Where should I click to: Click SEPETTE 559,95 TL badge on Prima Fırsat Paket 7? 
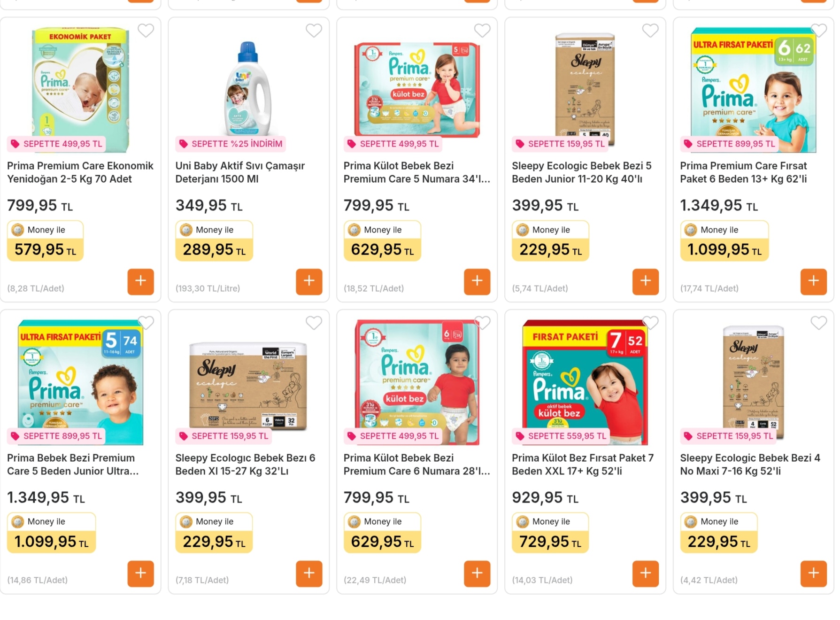pyautogui.click(x=561, y=436)
